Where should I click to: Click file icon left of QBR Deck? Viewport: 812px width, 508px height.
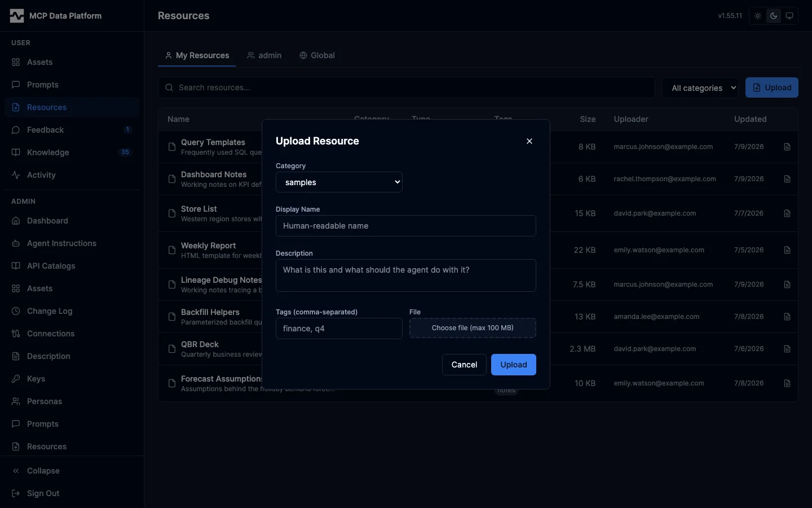click(x=172, y=349)
